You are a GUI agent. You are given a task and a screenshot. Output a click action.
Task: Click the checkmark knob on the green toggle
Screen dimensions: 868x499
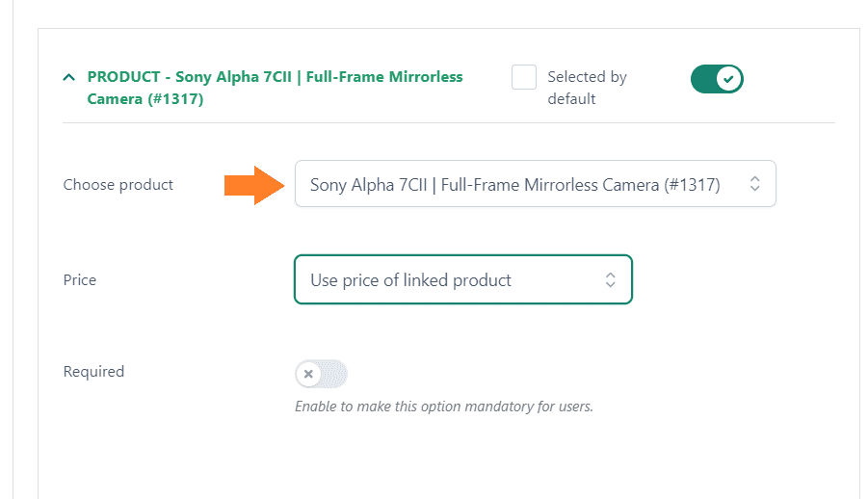(728, 79)
